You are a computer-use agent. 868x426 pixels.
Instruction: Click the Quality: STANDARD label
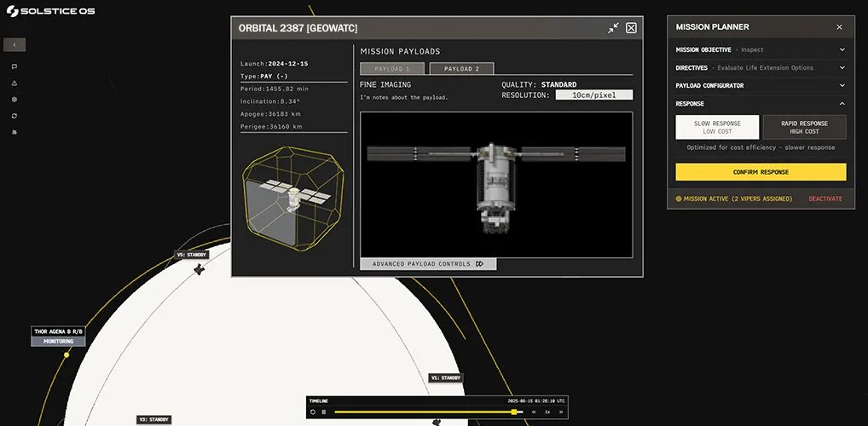click(539, 84)
